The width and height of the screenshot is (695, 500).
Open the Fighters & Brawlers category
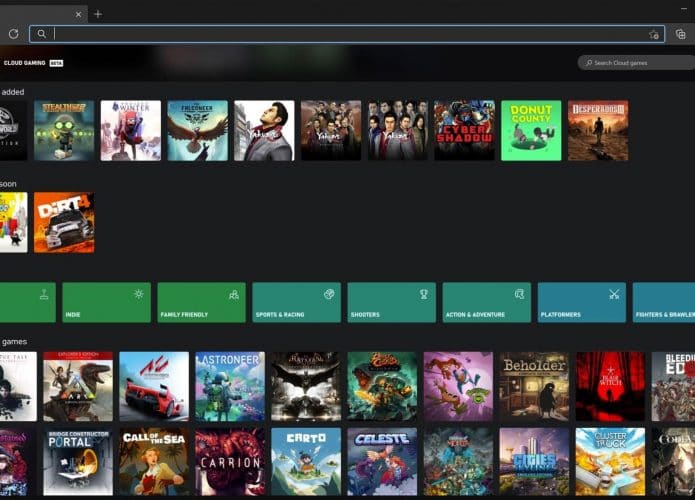click(x=664, y=302)
